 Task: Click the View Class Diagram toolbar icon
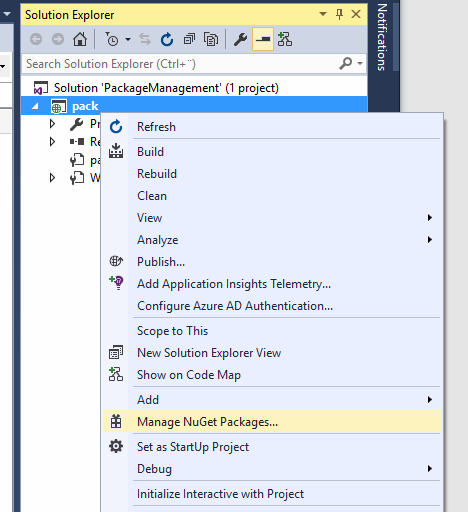[x=285, y=39]
